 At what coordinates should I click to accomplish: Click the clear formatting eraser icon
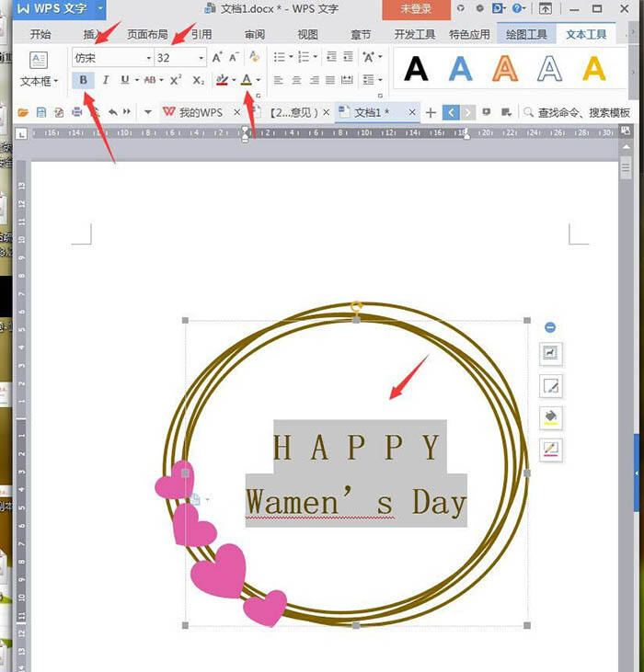(255, 57)
